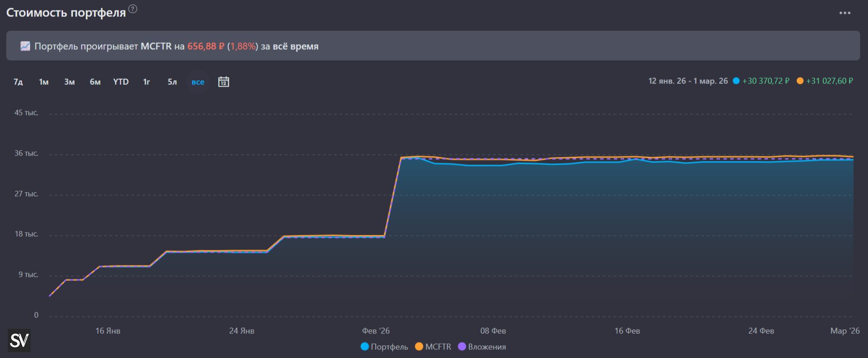Switch to the 3м period
Viewport: 868px width, 358px height.
click(69, 82)
